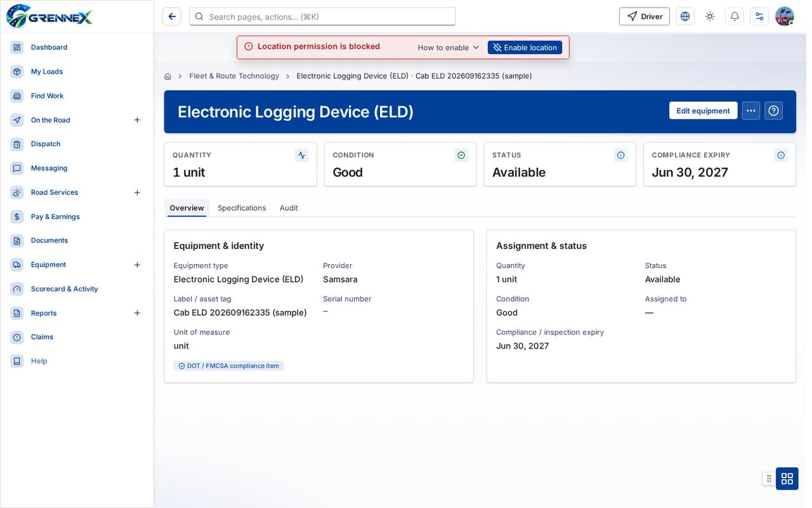Expand the Reports submenu
The image size is (812, 508).
(137, 313)
